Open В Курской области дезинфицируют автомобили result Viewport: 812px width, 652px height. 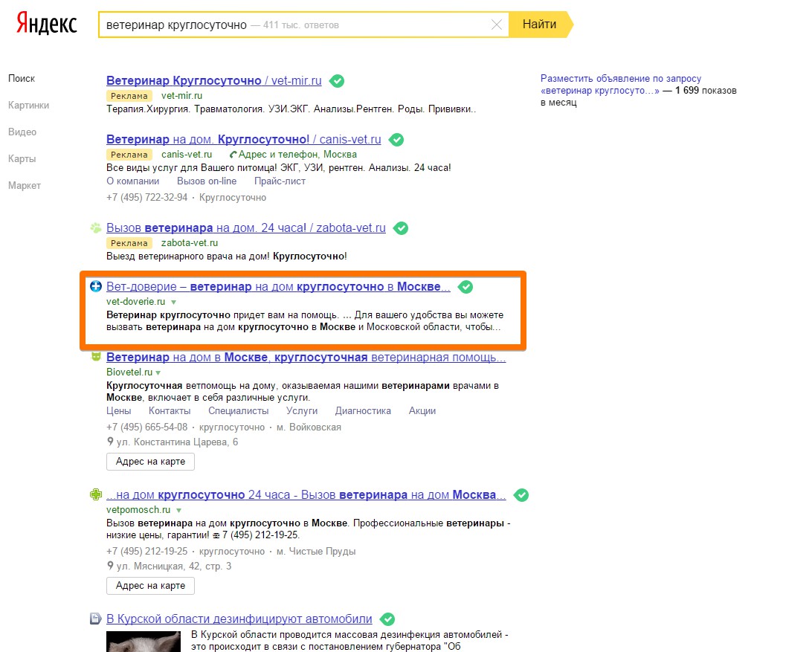click(x=239, y=619)
